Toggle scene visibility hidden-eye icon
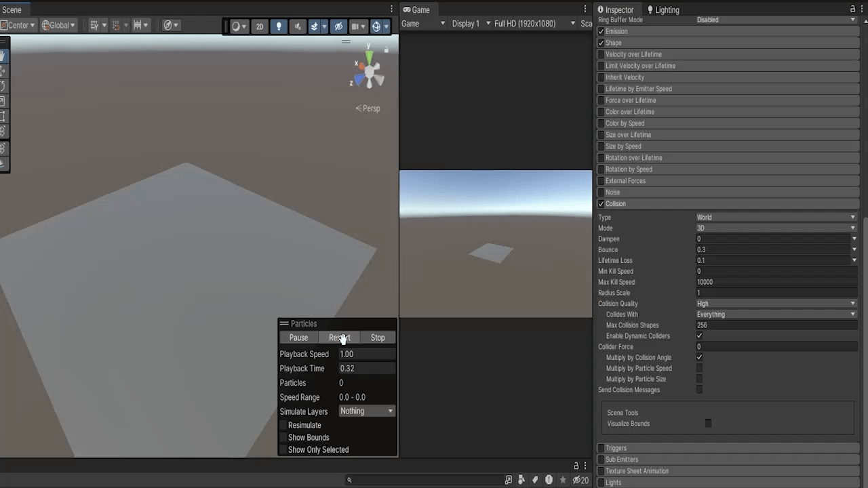Viewport: 868px width, 488px height. tap(339, 26)
